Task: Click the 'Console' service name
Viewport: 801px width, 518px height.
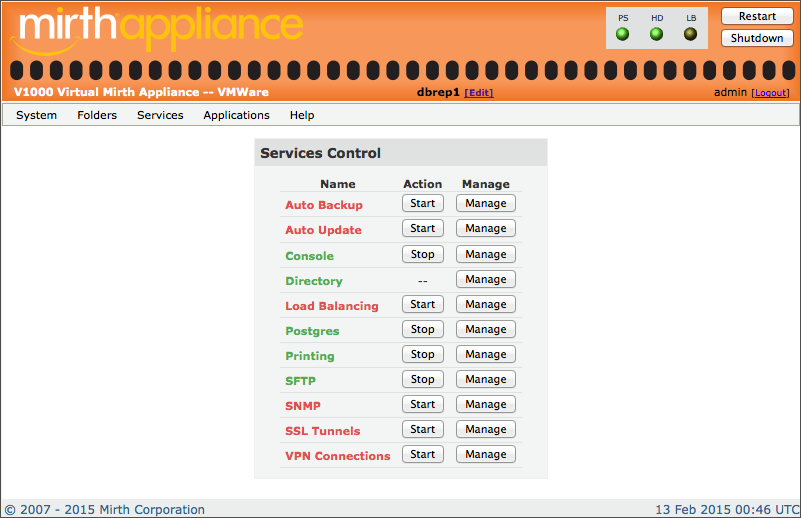Action: 310,256
